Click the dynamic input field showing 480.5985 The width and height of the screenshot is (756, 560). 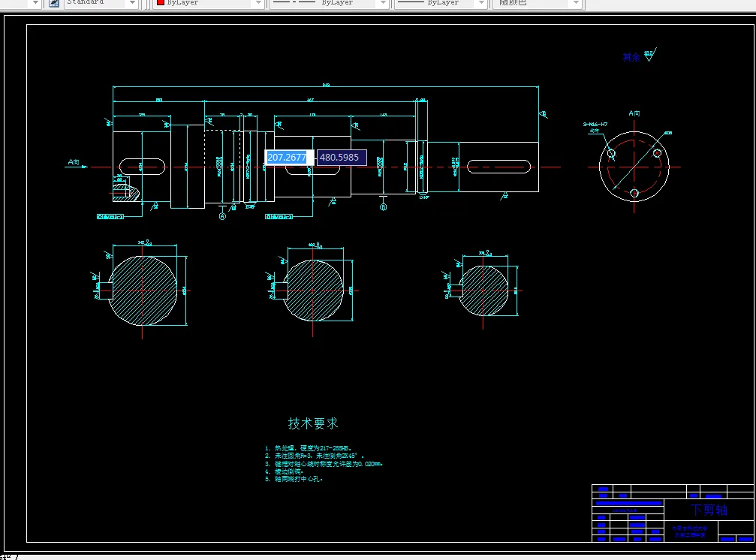[342, 157]
